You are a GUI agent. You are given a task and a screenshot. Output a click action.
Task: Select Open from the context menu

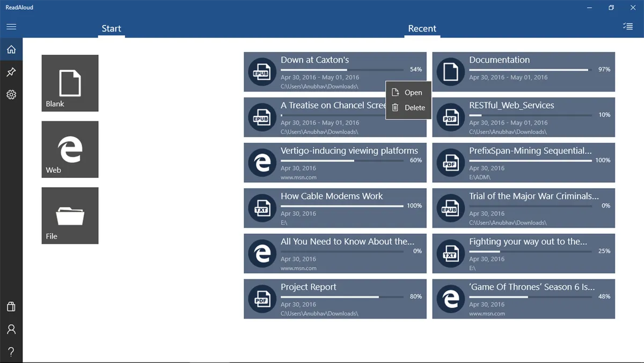[x=413, y=92]
